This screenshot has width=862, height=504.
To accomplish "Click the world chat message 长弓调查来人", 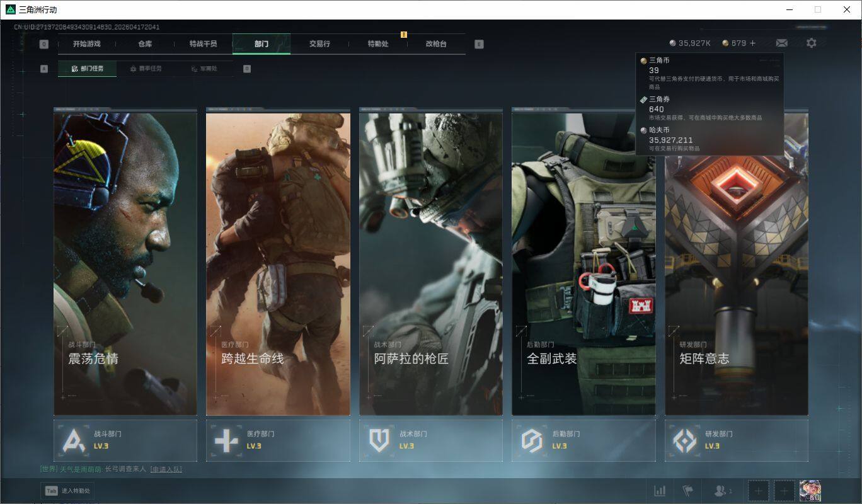I will tap(125, 469).
